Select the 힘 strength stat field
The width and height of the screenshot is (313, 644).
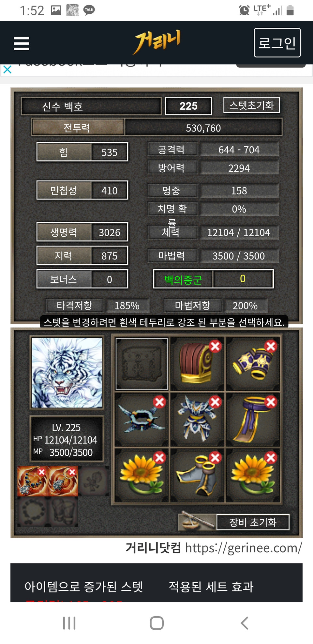click(x=82, y=152)
